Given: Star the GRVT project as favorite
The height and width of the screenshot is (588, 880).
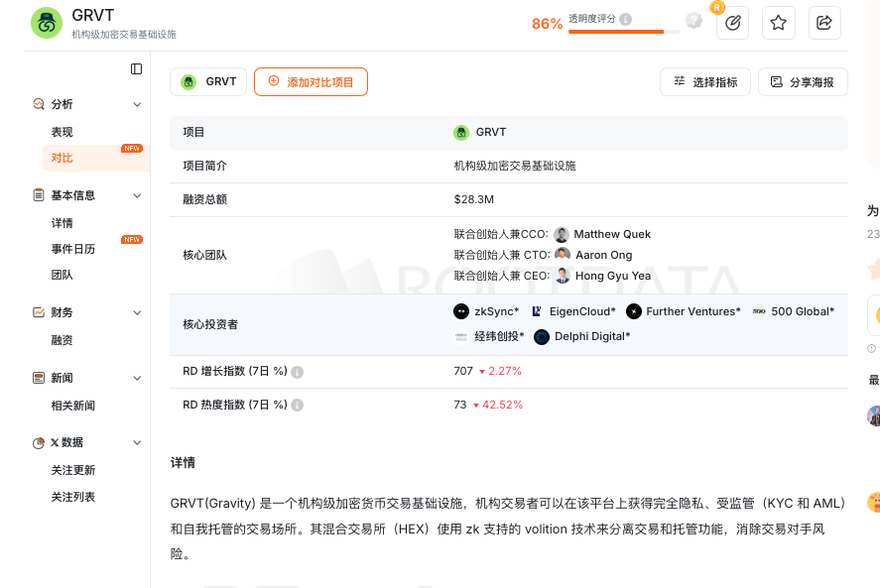Looking at the screenshot, I should point(779,23).
